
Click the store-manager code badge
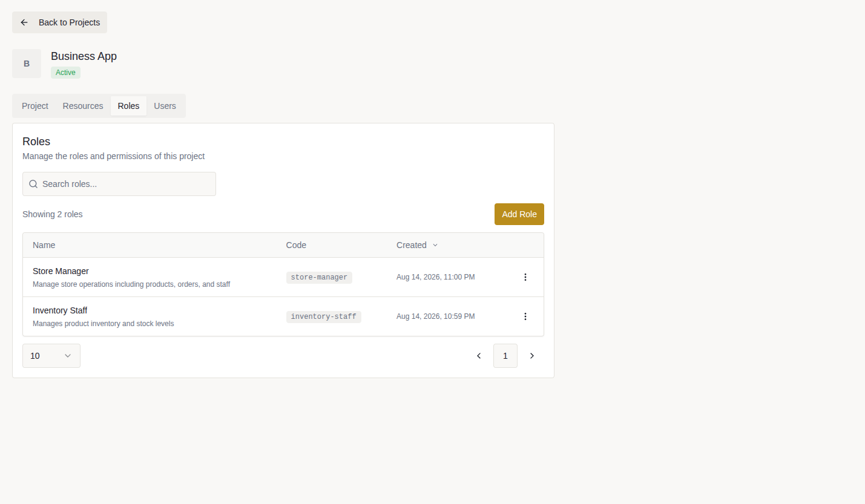pyautogui.click(x=319, y=277)
